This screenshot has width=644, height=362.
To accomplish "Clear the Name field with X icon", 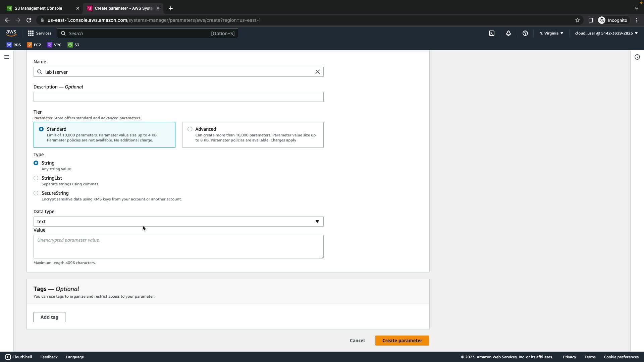I will pos(317,72).
